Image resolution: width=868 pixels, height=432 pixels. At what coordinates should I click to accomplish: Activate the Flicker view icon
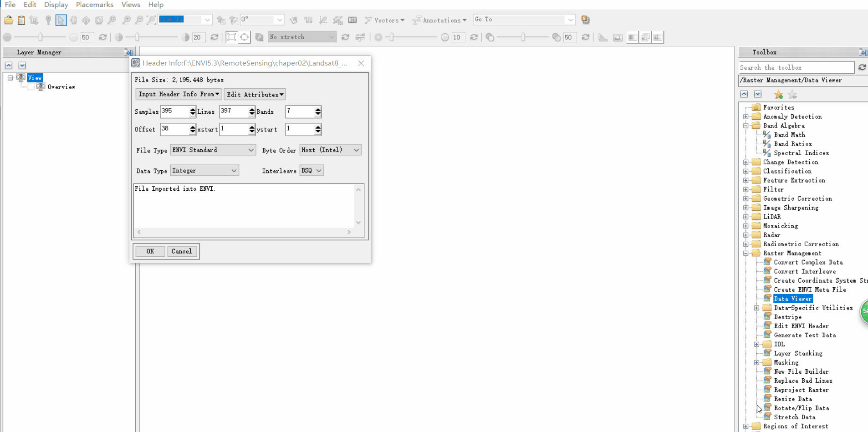point(645,37)
